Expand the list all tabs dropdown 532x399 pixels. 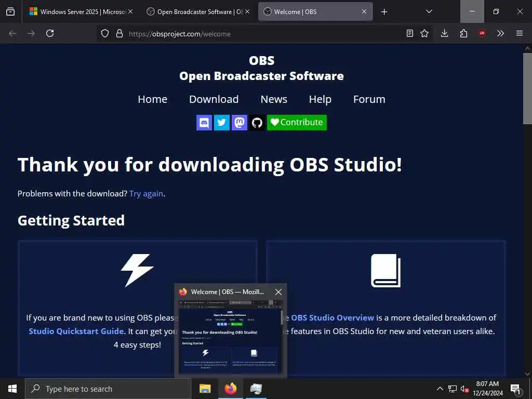click(x=429, y=11)
